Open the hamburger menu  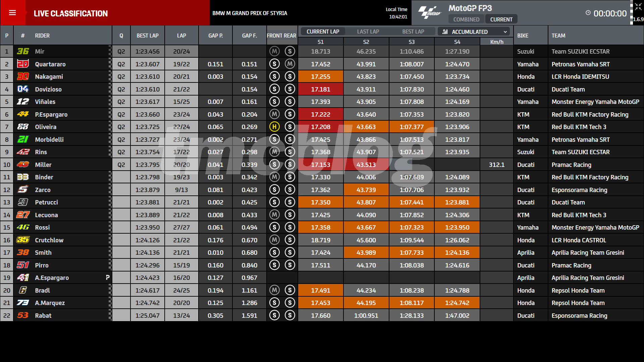pyautogui.click(x=12, y=13)
